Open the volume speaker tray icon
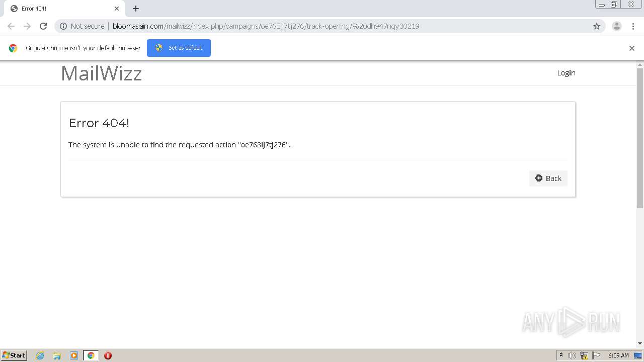The height and width of the screenshot is (362, 644). 572,355
